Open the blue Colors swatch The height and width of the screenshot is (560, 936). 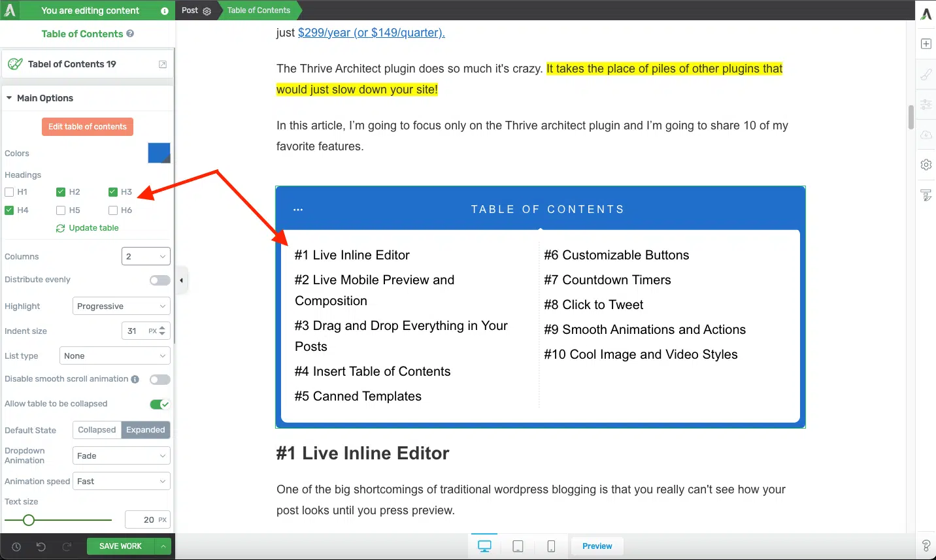tap(159, 153)
